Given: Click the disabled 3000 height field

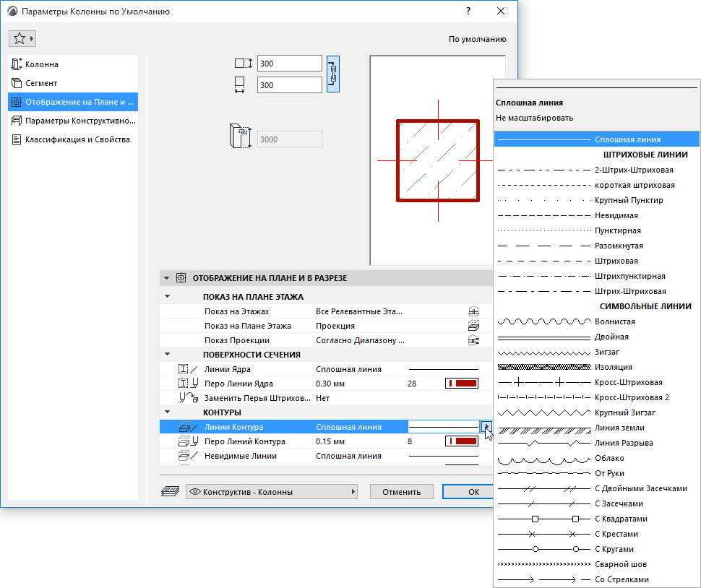Looking at the screenshot, I should coord(289,139).
